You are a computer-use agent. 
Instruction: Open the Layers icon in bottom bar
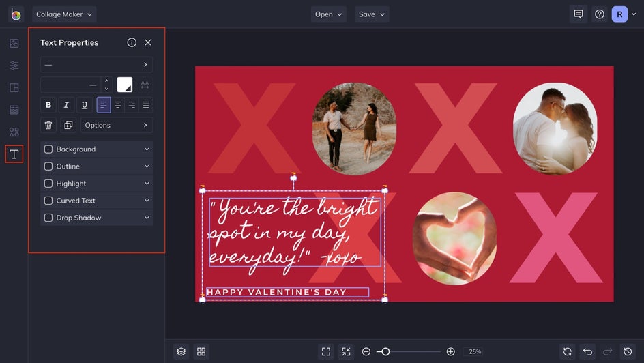tap(181, 351)
